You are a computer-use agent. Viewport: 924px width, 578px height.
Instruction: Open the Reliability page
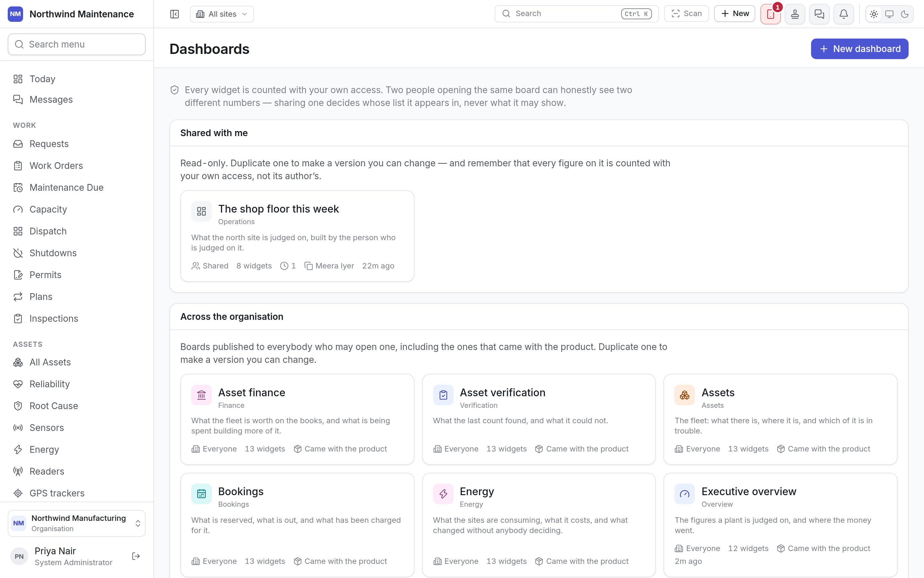click(x=77, y=384)
